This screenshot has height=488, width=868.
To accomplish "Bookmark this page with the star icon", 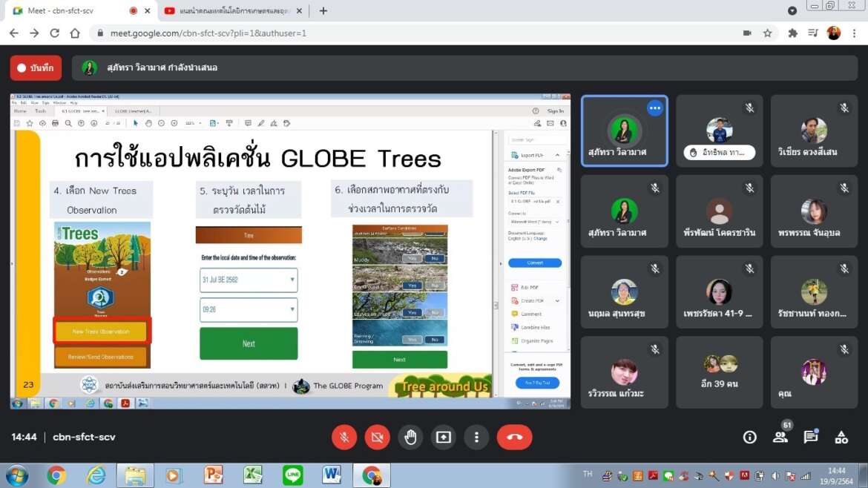I will point(767,33).
